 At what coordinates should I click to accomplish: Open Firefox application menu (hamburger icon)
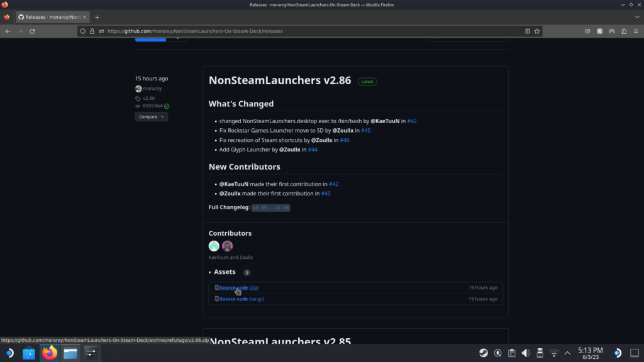636,31
